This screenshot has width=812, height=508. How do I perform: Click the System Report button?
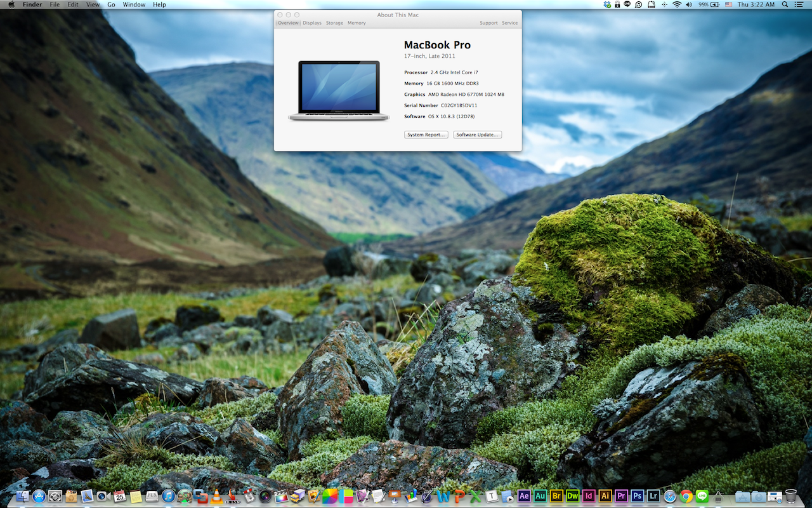click(x=426, y=135)
